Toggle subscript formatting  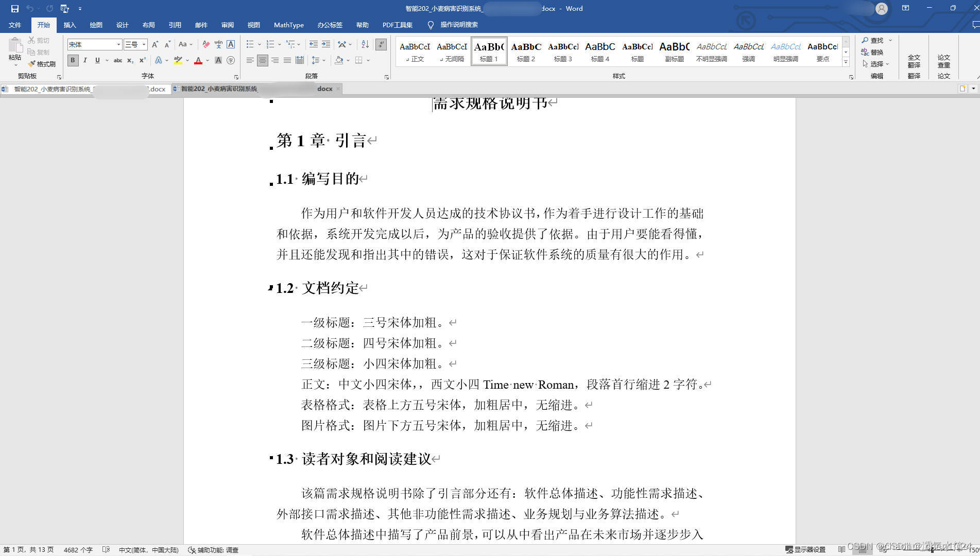click(x=130, y=60)
